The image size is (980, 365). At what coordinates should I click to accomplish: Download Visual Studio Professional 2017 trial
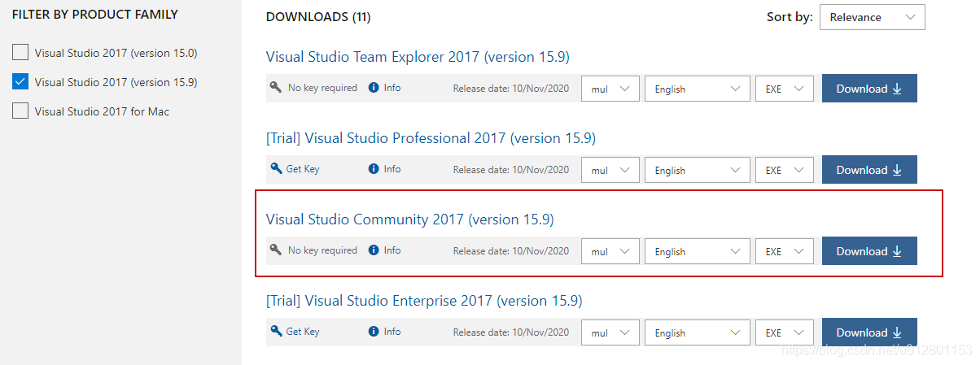pyautogui.click(x=869, y=170)
